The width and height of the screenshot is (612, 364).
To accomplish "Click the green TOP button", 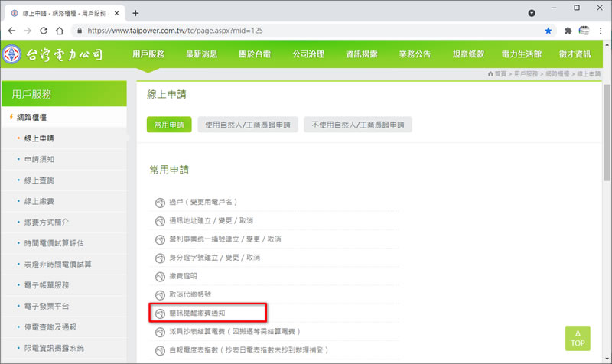I will coord(578,338).
